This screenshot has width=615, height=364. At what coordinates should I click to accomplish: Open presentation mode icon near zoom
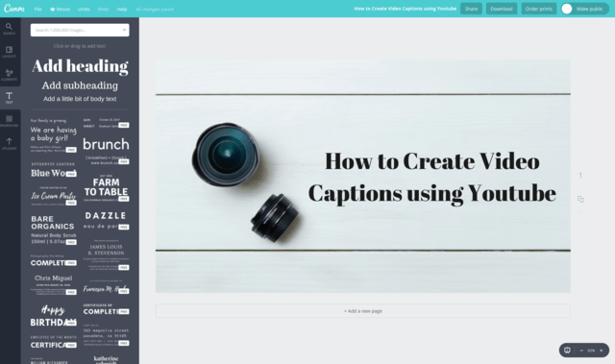coord(567,350)
